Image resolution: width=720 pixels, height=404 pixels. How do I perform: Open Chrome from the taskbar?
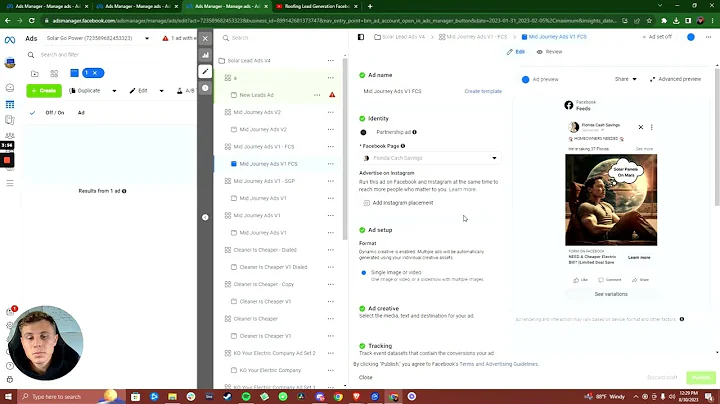click(338, 397)
